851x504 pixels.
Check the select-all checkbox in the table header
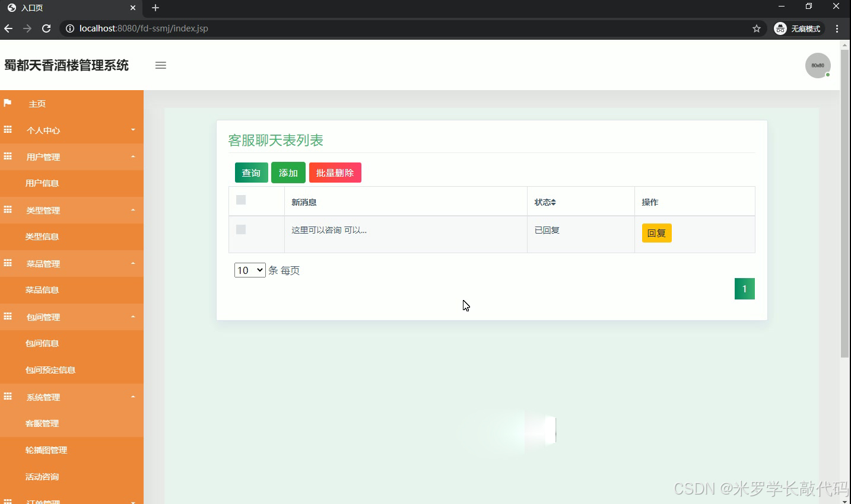pyautogui.click(x=240, y=200)
